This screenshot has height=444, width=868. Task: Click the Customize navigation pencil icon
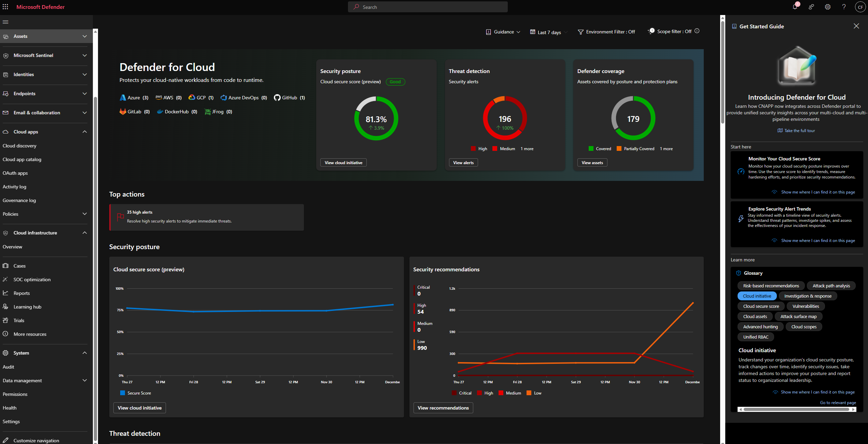click(5, 440)
